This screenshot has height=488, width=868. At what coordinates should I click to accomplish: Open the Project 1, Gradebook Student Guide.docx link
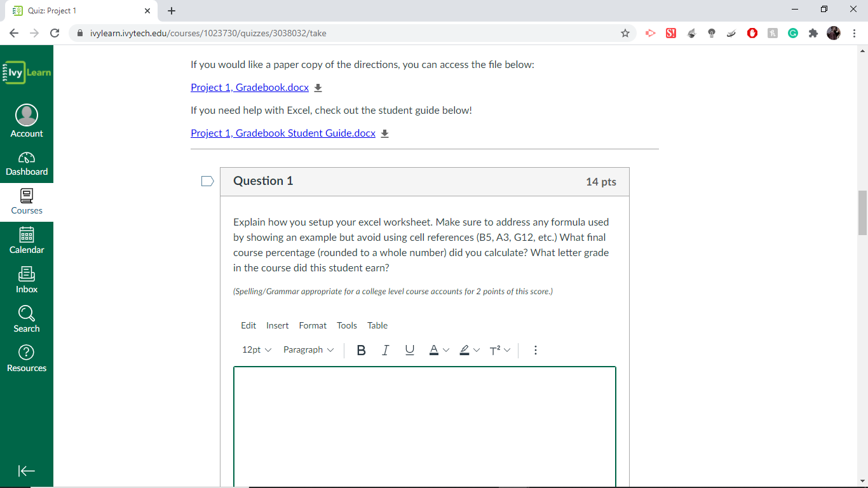point(283,133)
